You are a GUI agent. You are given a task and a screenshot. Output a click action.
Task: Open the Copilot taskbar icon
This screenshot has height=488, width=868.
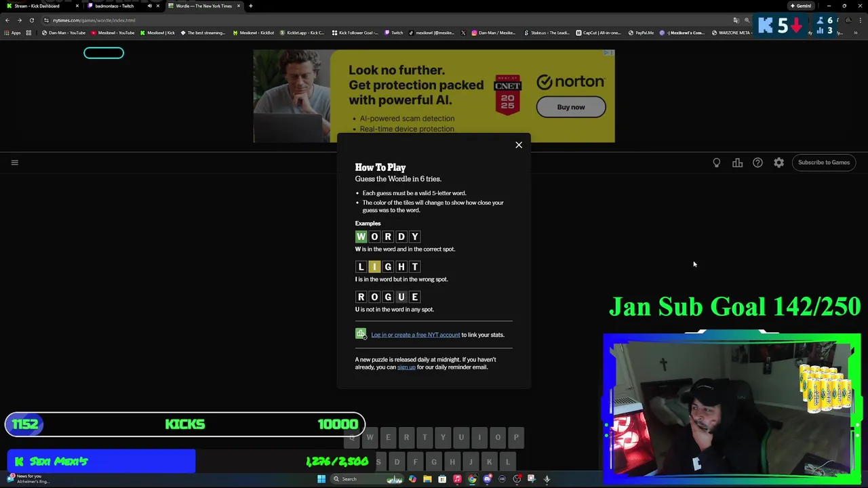[412, 479]
